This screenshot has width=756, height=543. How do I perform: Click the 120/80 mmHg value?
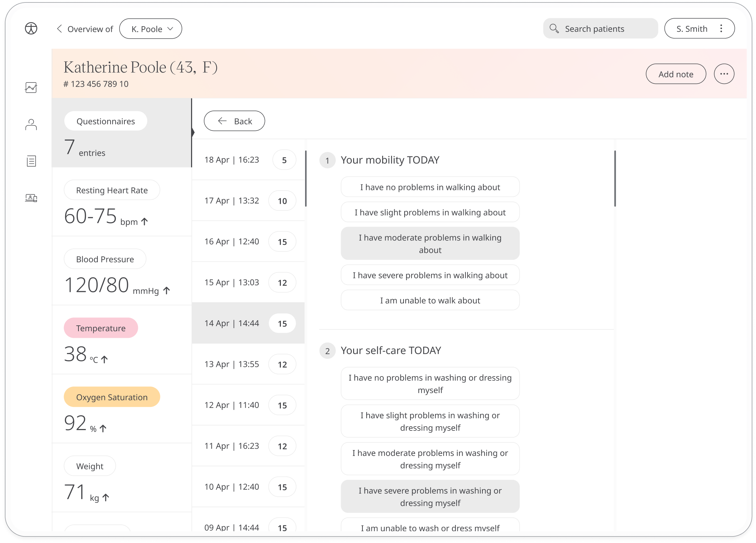tap(112, 286)
